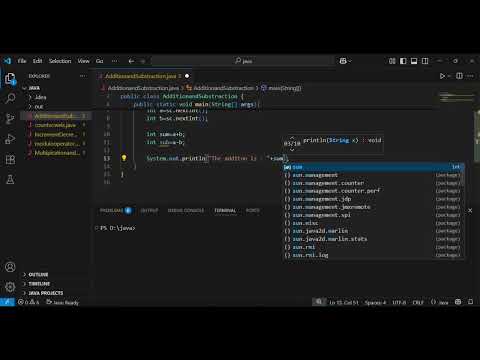Toggle the bottom Panel visibility
Viewport: 480px width, 360px height.
click(x=414, y=61)
